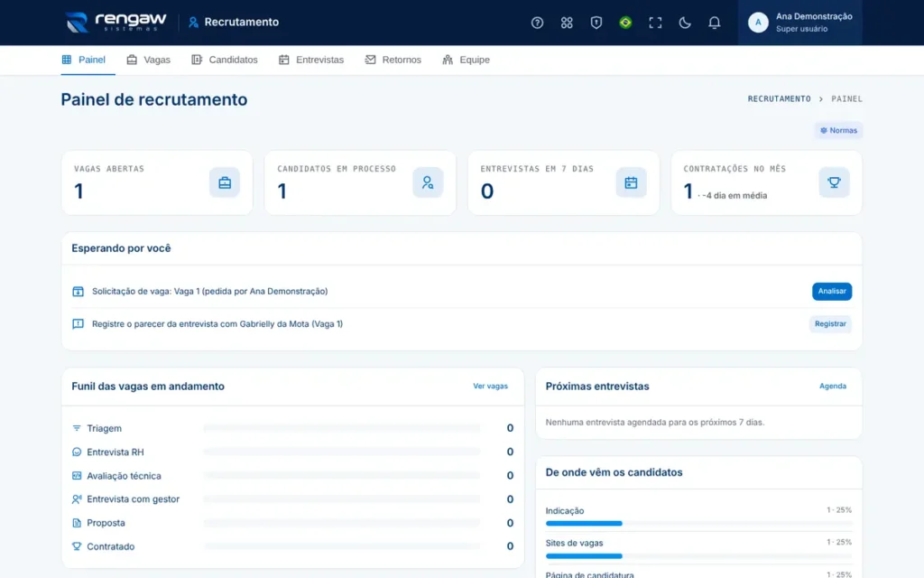The image size is (924, 578).
Task: Open the Candidatos tab
Action: click(x=225, y=60)
